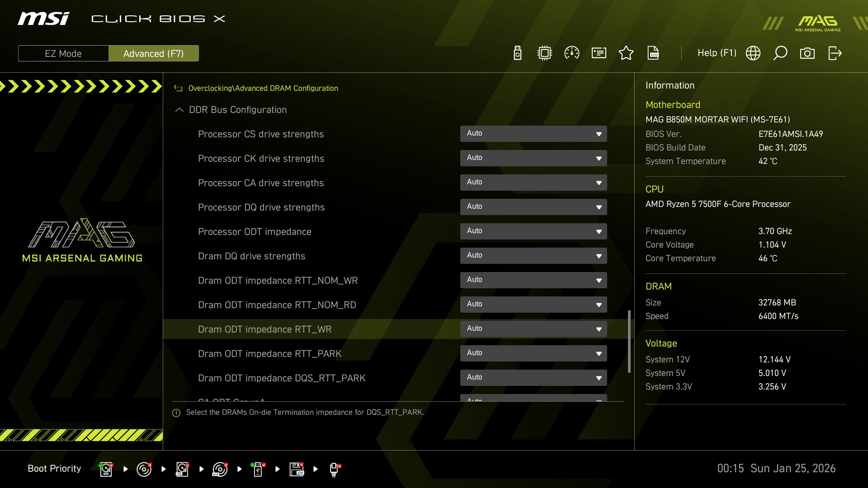Collapse the DDR Bus Configuration section

[x=179, y=110]
